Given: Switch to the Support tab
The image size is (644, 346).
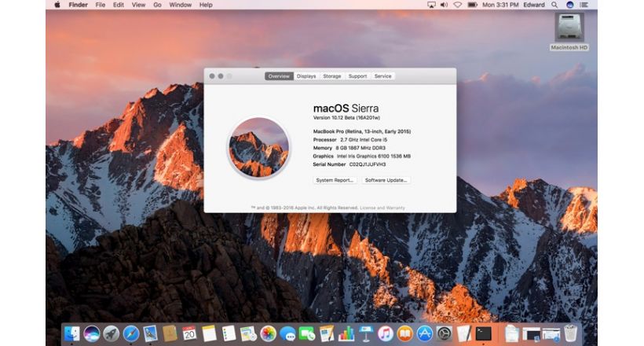Looking at the screenshot, I should click(357, 76).
